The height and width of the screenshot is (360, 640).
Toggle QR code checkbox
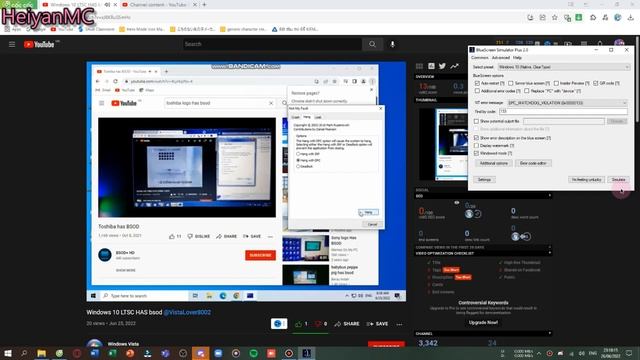[x=596, y=83]
